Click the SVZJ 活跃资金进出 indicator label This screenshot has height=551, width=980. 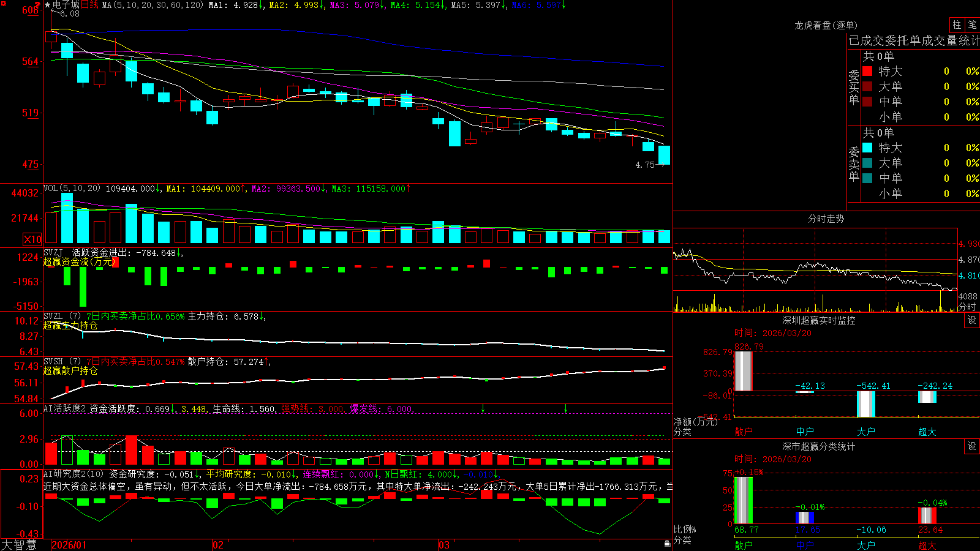click(x=86, y=252)
